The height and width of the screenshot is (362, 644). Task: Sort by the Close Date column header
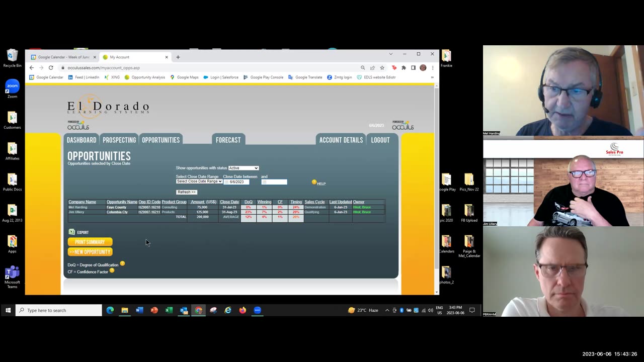(229, 202)
